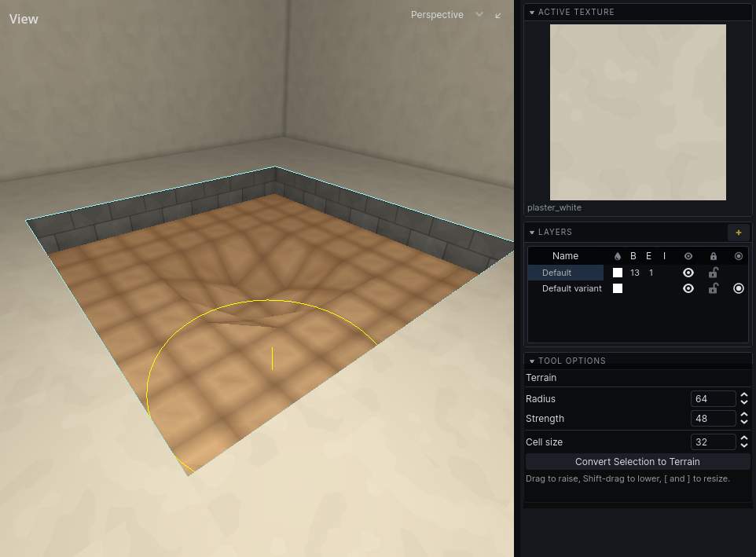This screenshot has height=557, width=756.
Task: Click the E column header
Action: pos(648,256)
